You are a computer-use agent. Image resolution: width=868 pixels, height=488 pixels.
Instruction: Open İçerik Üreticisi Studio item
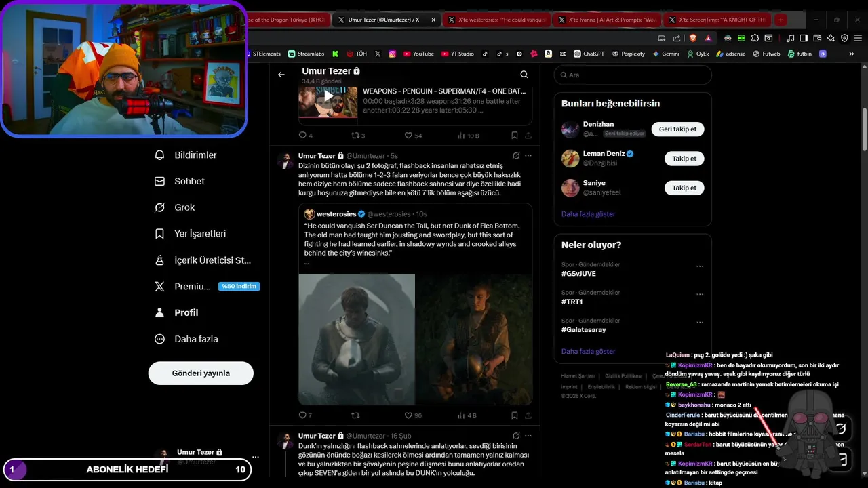(x=203, y=260)
